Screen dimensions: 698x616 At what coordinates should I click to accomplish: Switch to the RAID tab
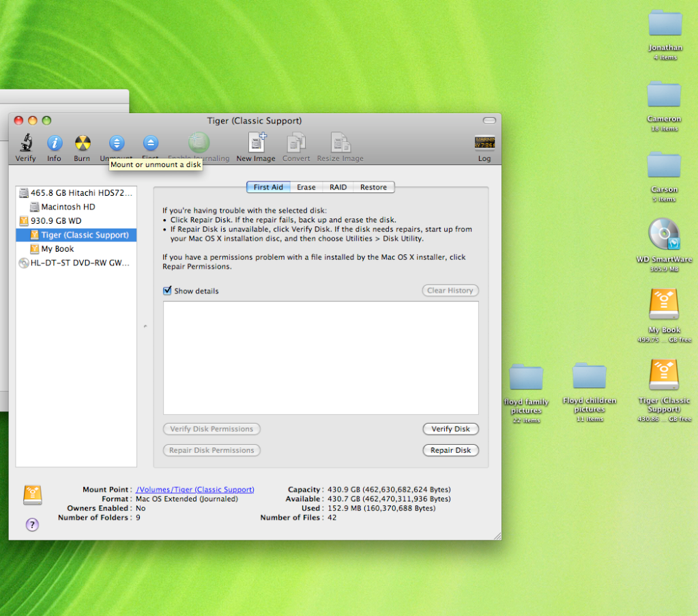338,188
